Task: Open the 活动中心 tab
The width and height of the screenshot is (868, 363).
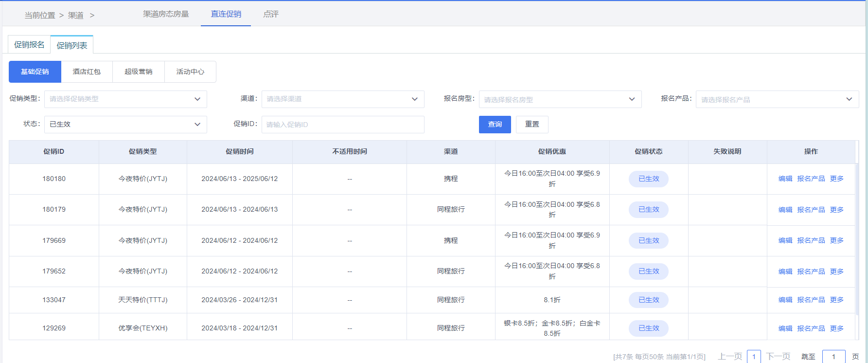Action: tap(190, 72)
